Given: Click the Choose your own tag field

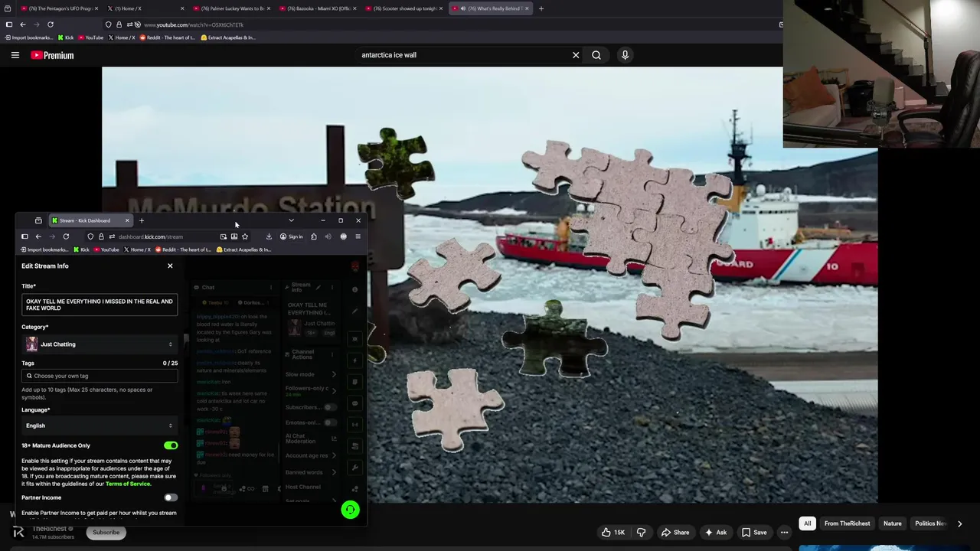Looking at the screenshot, I should tap(100, 376).
